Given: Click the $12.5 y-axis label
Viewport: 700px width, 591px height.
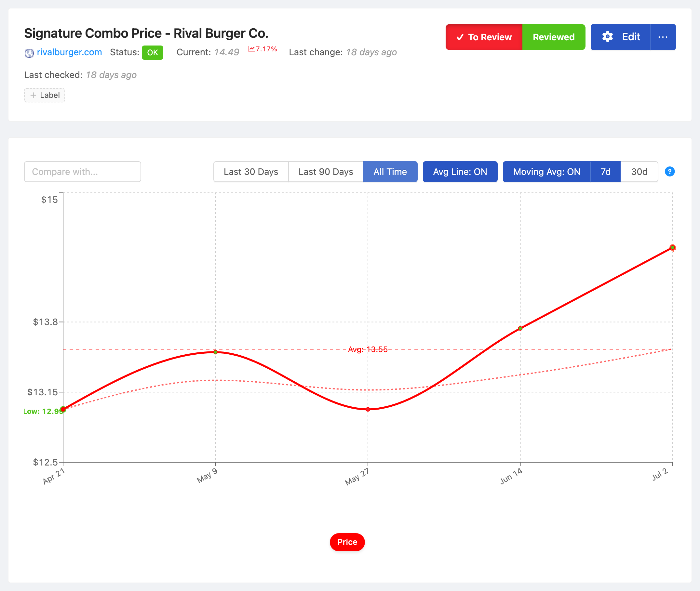Looking at the screenshot, I should click(45, 462).
